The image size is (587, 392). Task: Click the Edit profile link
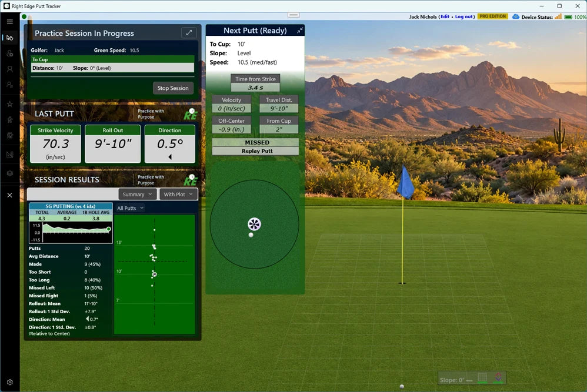pos(445,16)
